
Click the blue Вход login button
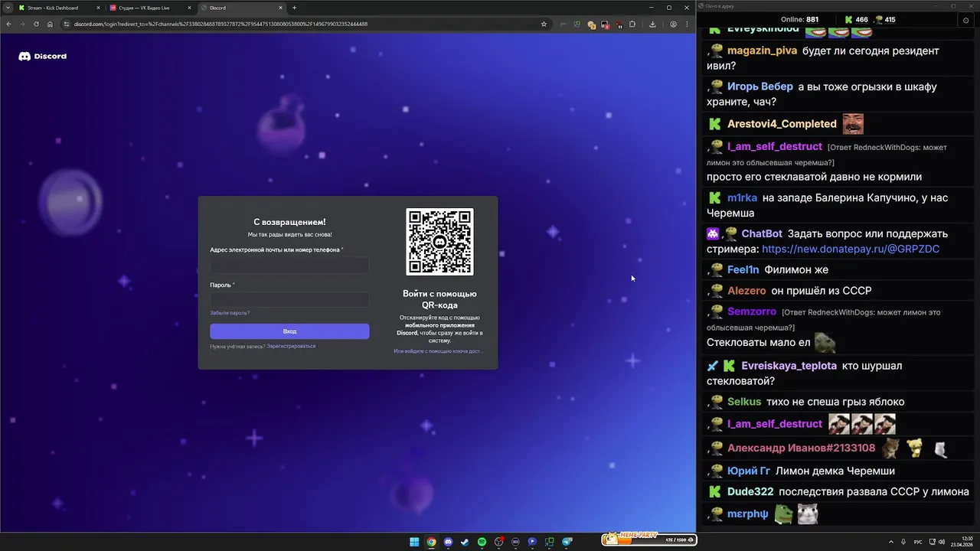[289, 331]
